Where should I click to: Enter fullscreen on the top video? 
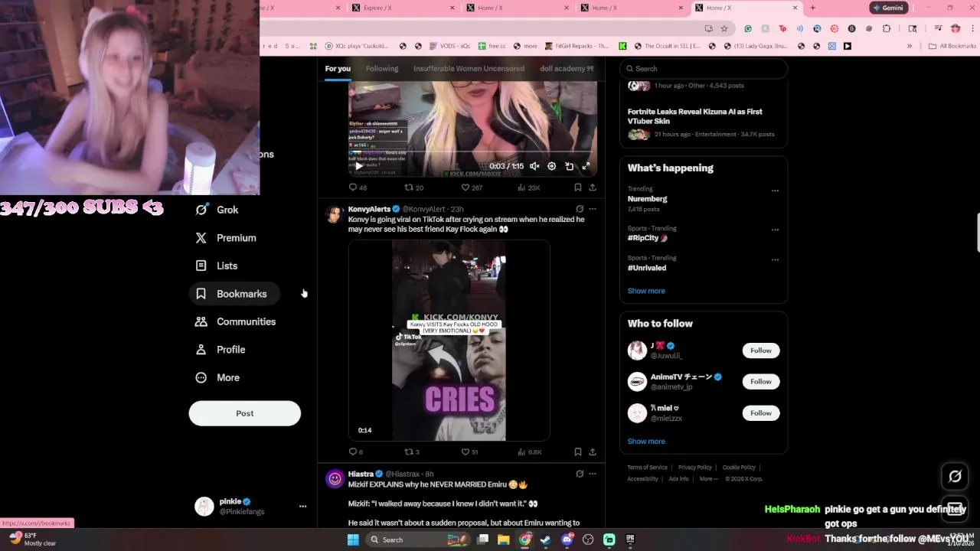pos(586,166)
